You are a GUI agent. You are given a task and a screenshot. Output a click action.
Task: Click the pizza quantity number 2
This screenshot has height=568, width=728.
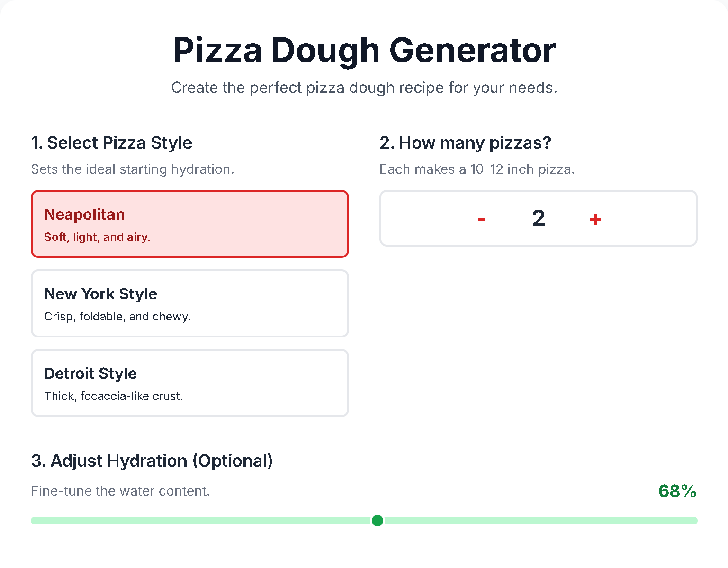[x=539, y=218]
